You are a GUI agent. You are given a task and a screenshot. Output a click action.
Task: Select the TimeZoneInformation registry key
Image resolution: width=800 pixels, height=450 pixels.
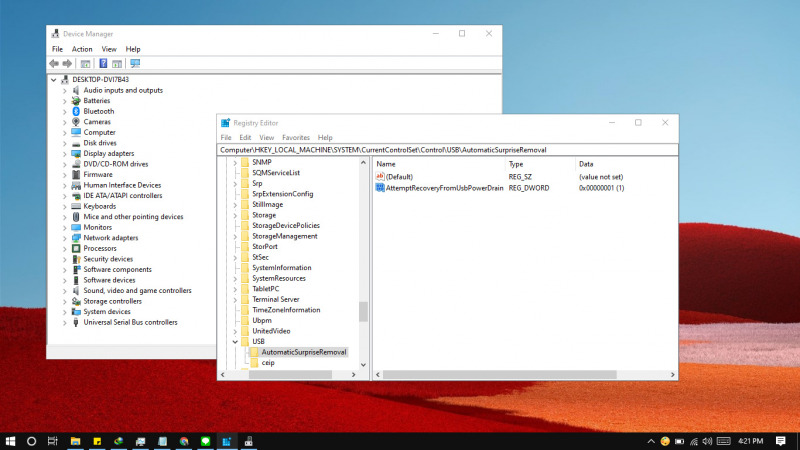click(286, 310)
